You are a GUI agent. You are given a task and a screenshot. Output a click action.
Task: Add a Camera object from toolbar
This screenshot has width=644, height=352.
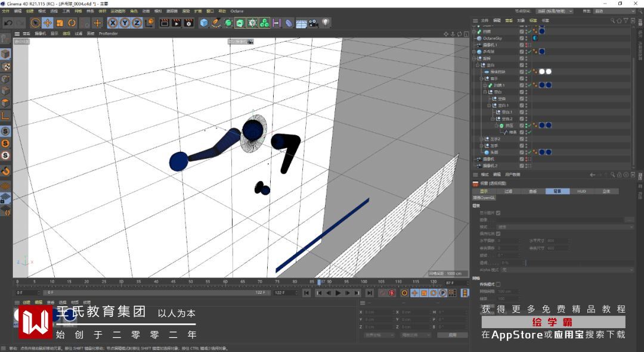314,23
